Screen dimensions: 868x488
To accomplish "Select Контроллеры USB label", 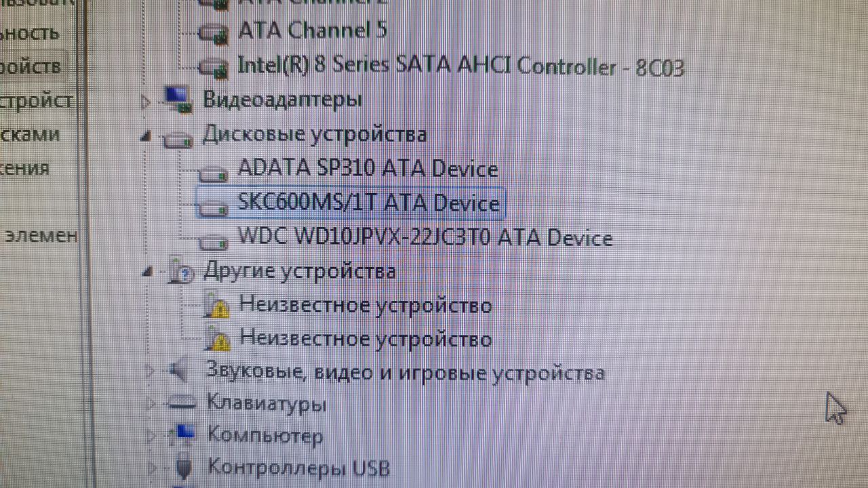I will 298,467.
